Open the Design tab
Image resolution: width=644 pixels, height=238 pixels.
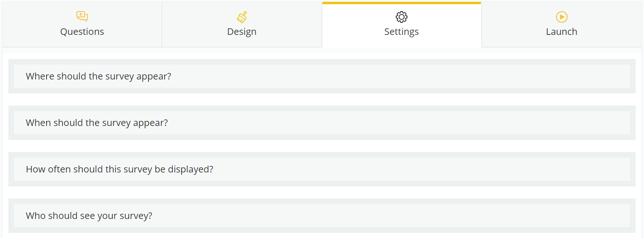point(242,25)
